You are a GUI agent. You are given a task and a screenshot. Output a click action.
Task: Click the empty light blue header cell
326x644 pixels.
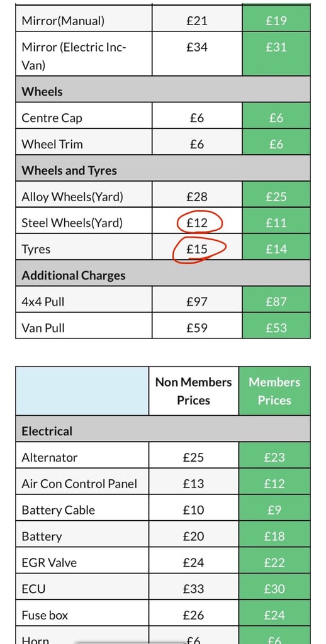[x=82, y=391]
